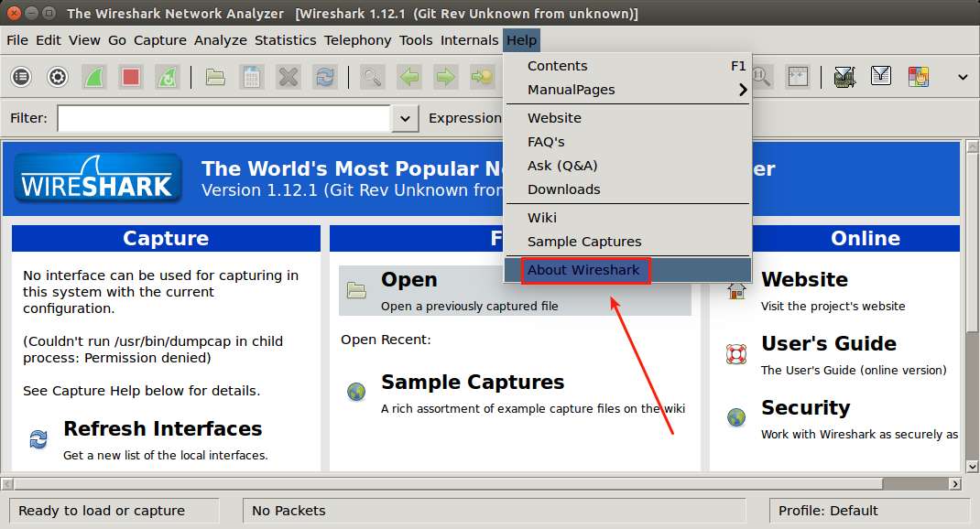Open the Go menu
980x529 pixels.
(x=117, y=40)
